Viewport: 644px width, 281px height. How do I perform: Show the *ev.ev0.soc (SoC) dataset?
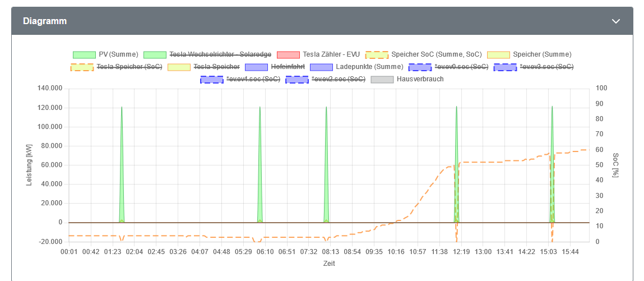coord(461,67)
